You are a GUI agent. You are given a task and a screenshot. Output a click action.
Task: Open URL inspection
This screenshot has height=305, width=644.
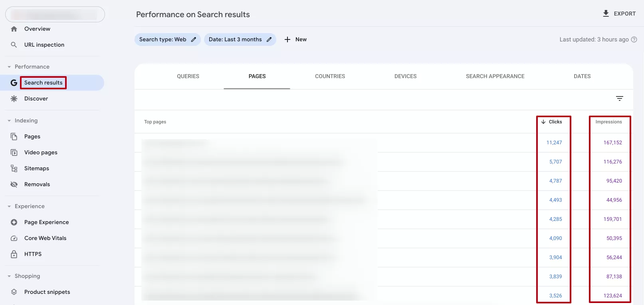coord(44,45)
